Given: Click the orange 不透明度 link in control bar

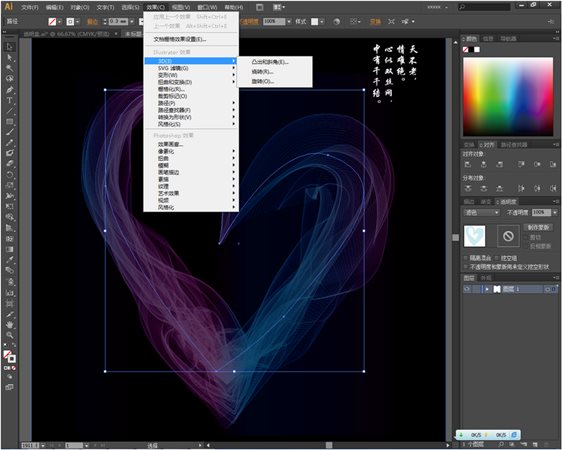Looking at the screenshot, I should (x=249, y=21).
